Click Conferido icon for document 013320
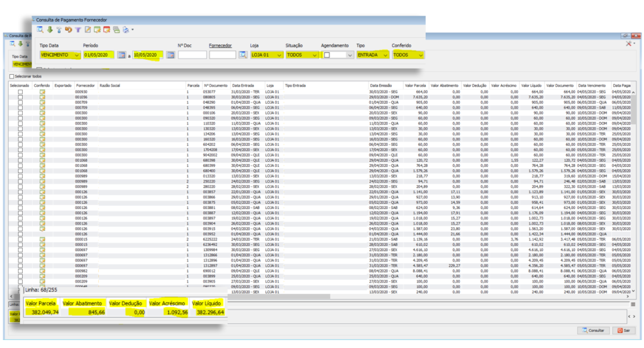Screen dimensions: 644x348 coord(42,176)
